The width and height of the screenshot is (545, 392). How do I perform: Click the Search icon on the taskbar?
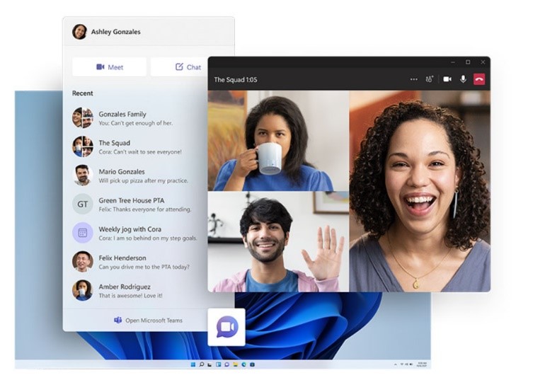tap(202, 364)
